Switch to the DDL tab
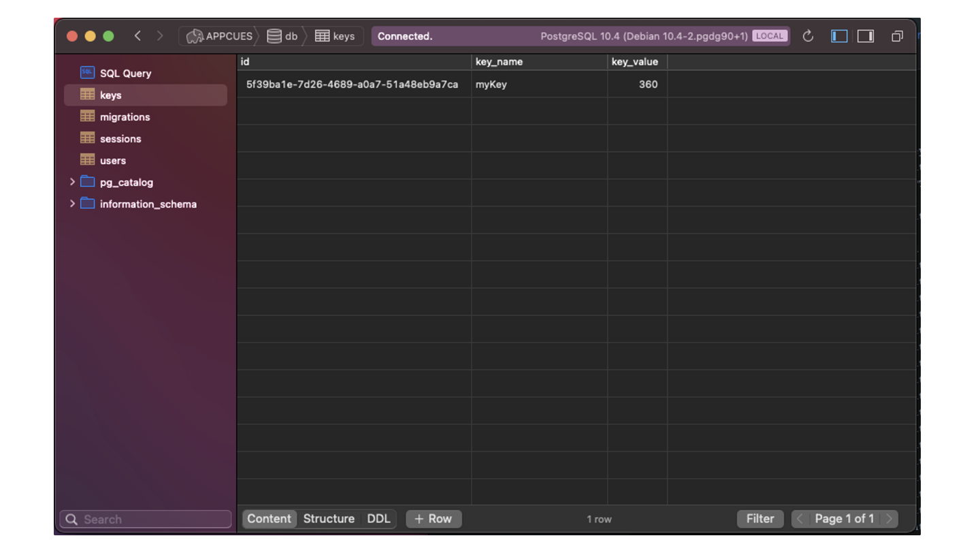Image resolution: width=980 pixels, height=553 pixels. [378, 519]
